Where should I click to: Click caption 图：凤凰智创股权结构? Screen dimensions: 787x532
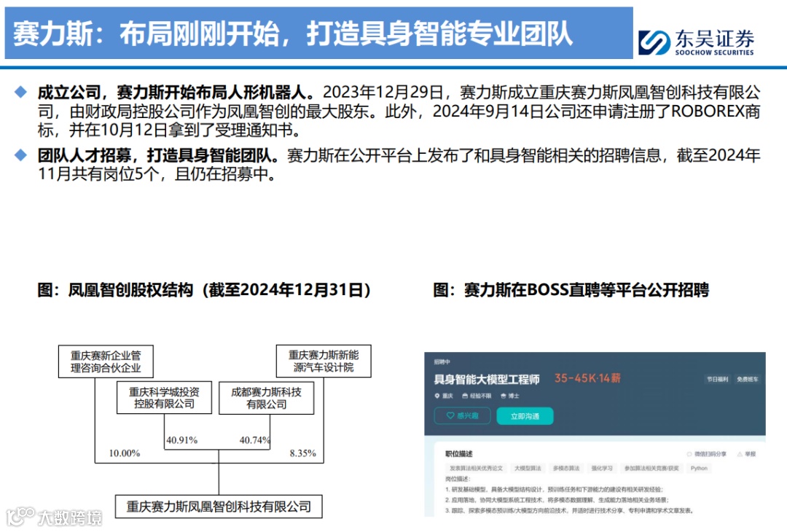click(204, 290)
